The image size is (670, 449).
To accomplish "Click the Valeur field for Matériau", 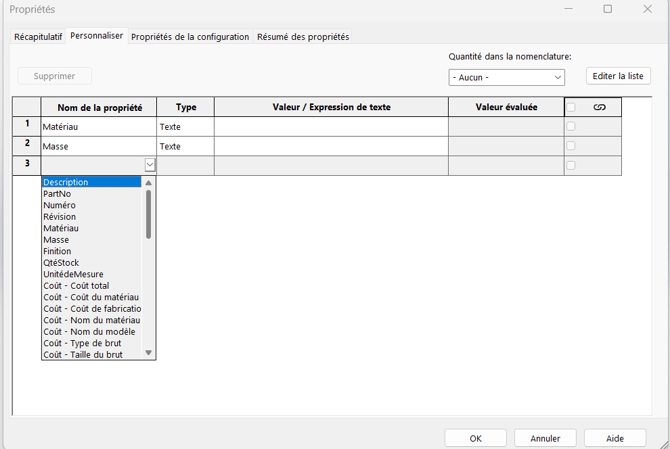I will (331, 127).
